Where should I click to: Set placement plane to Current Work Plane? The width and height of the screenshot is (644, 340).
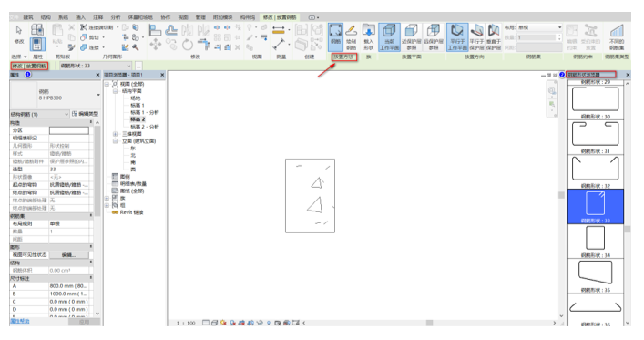389,37
